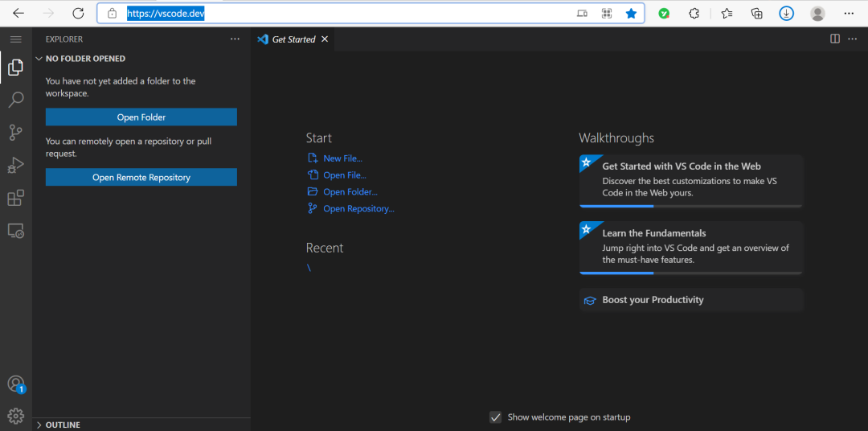Click the Recent heading
Screen dimensions: 868x431
click(325, 248)
